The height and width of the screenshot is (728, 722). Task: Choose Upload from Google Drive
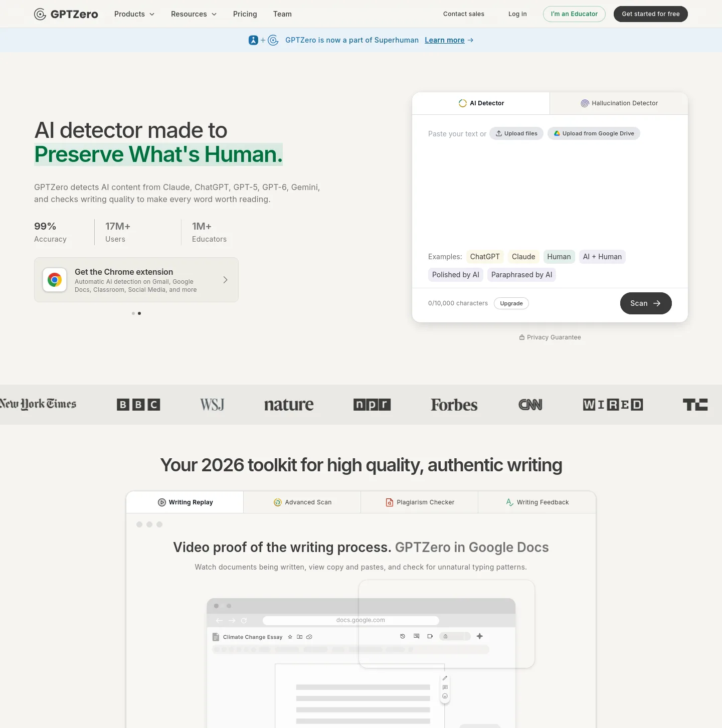pos(594,133)
